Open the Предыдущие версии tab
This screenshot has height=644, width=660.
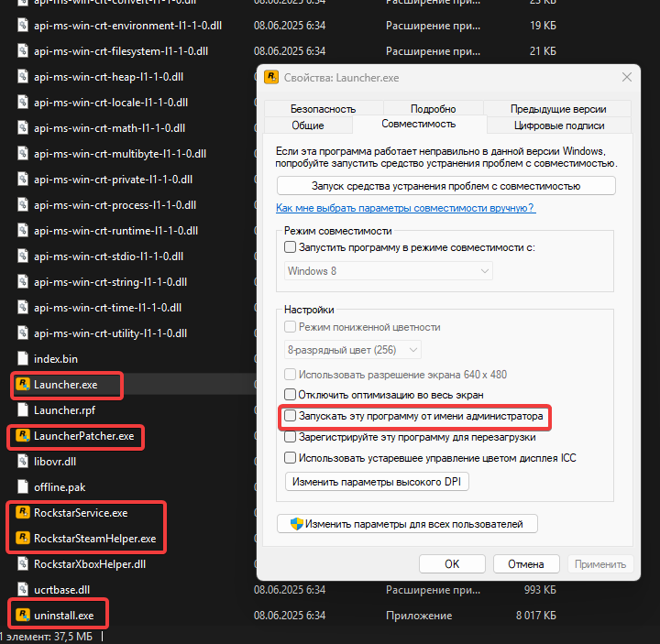(558, 108)
